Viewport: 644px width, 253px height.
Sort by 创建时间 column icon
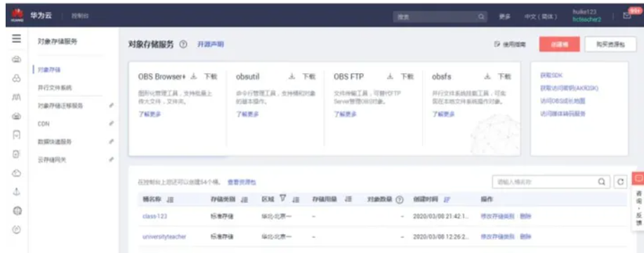[x=447, y=200]
